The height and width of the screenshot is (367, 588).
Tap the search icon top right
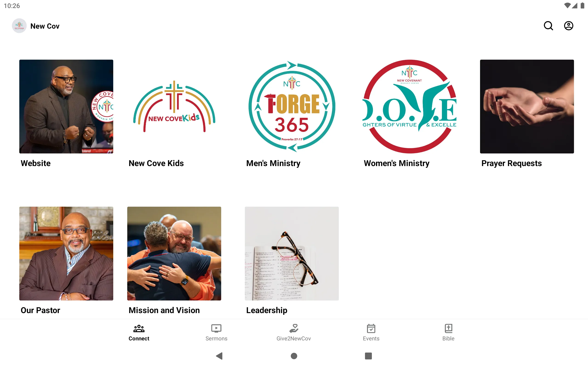pyautogui.click(x=549, y=25)
